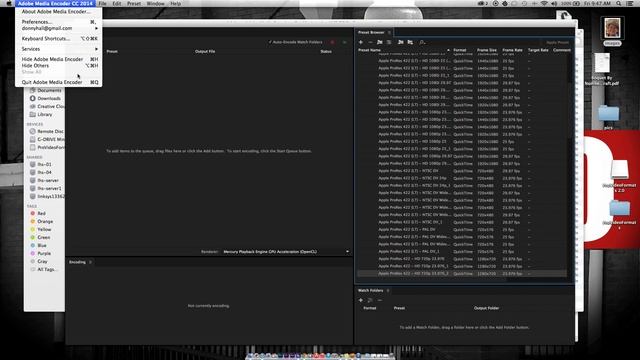Click the red Stop Queue button
The width and height of the screenshot is (640, 360).
333,42
